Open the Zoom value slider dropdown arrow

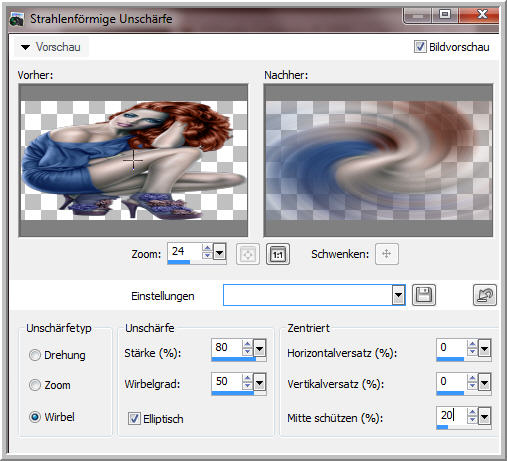219,252
